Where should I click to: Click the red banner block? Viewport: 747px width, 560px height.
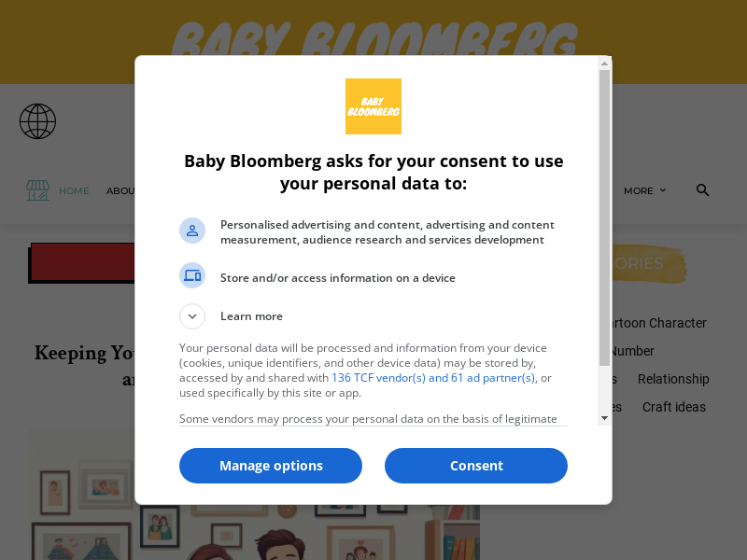84,263
